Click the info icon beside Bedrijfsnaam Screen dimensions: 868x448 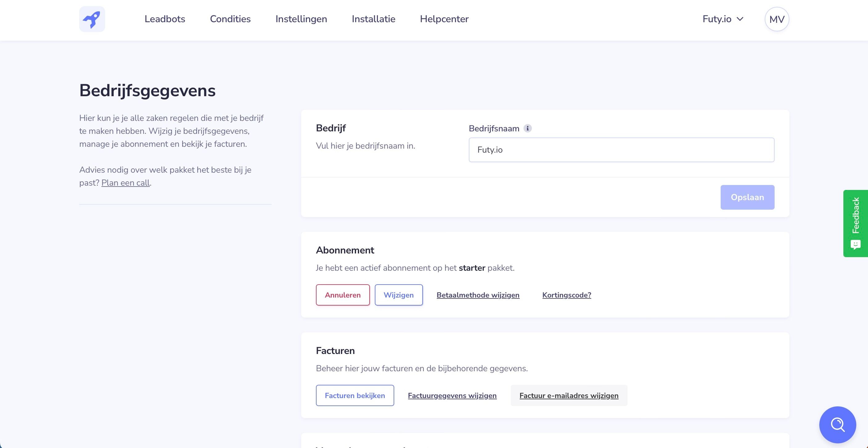pos(528,128)
